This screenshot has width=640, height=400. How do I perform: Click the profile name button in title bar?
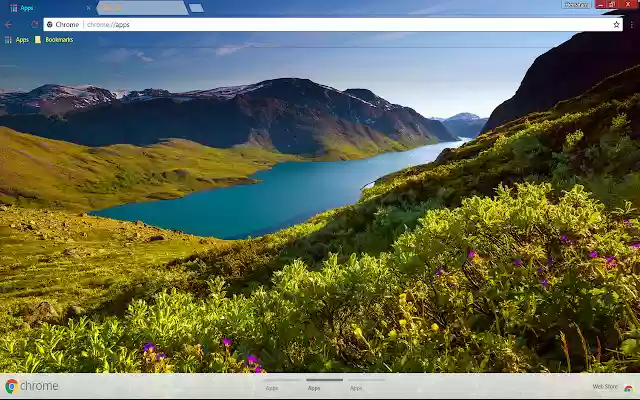point(577,4)
